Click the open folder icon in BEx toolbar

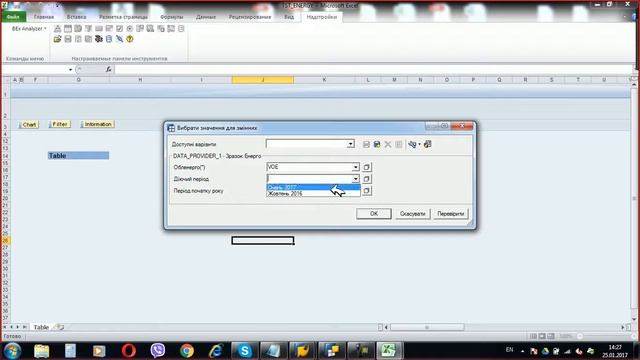pos(57,39)
